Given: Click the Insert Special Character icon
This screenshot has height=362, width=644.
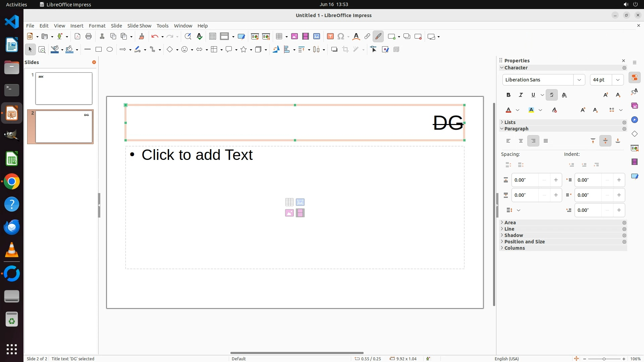Looking at the screenshot, I should point(341,37).
